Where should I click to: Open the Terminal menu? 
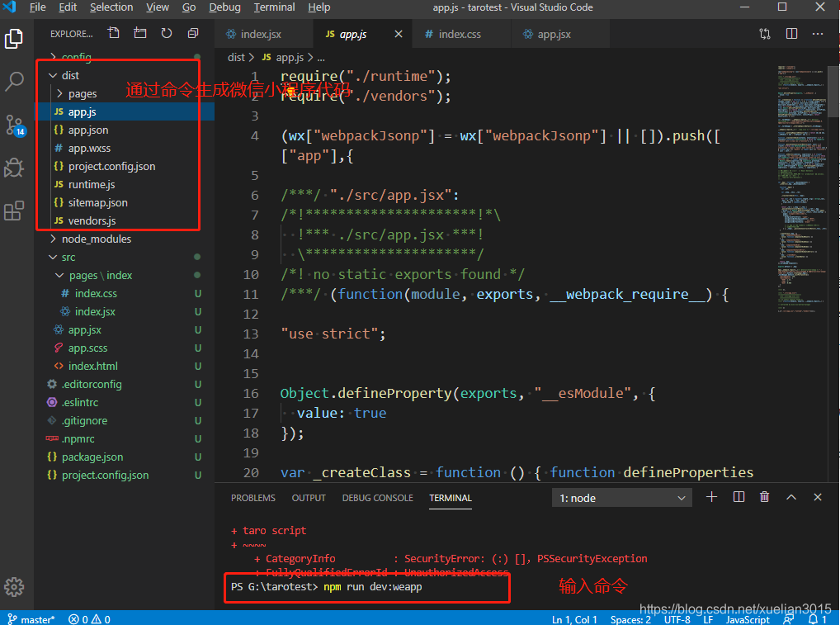point(274,7)
